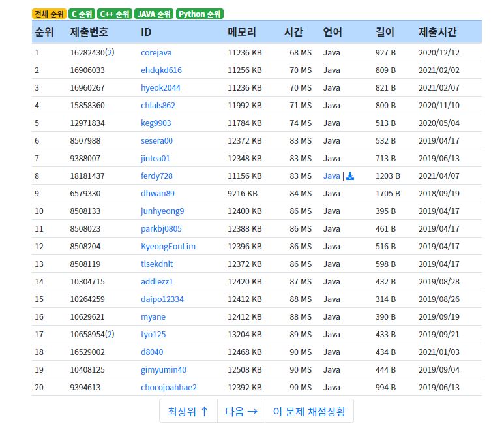Click the 74 MS time cell
The height and width of the screenshot is (430, 504).
(301, 123)
